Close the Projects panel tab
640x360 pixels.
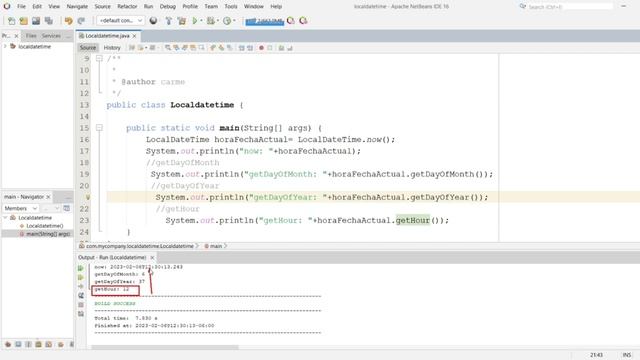pyautogui.click(x=16, y=36)
